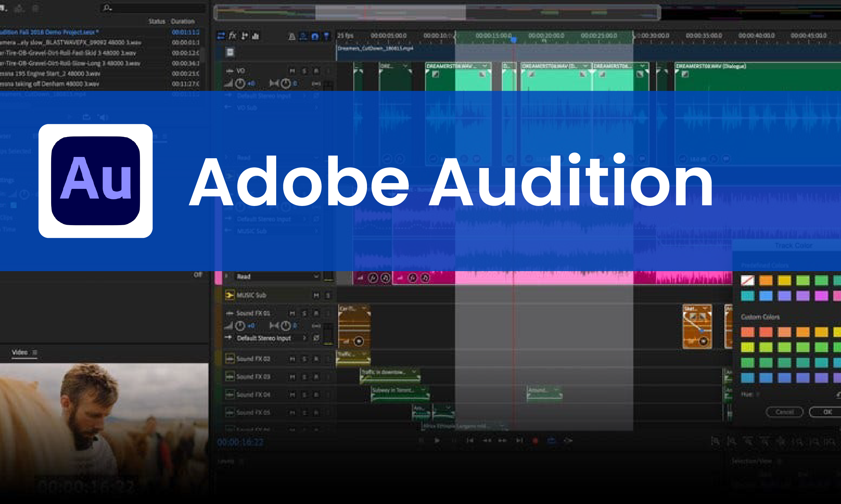
Task: Click the Duration column header in Files panel
Action: coord(183,21)
